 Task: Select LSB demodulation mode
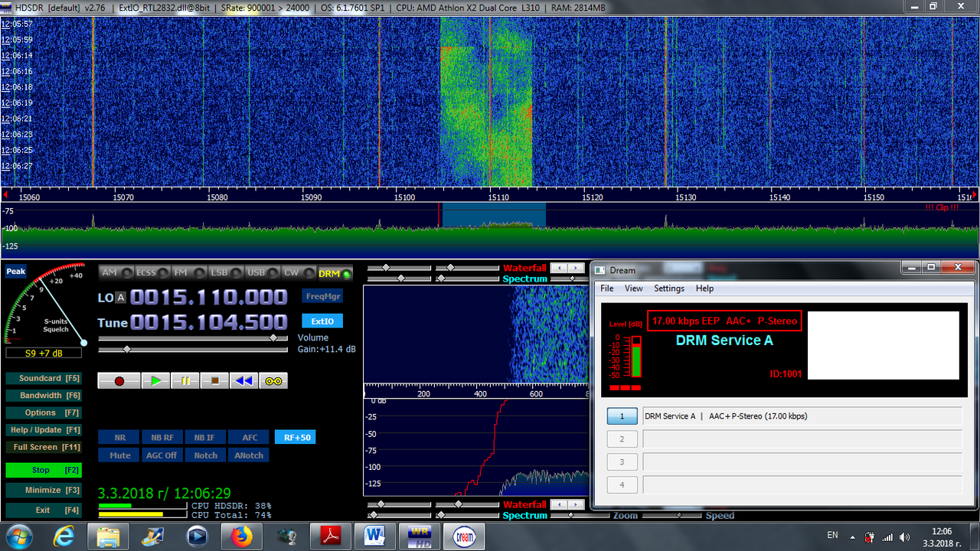point(225,272)
